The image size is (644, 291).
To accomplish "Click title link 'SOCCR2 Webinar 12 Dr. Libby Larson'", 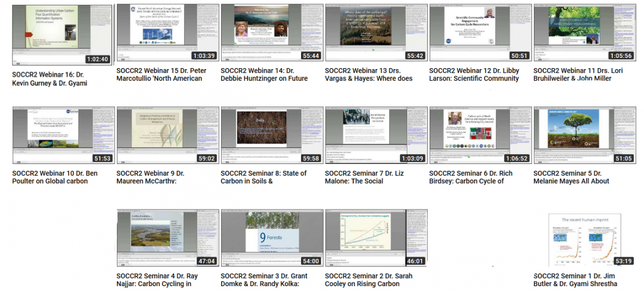I will pyautogui.click(x=474, y=74).
